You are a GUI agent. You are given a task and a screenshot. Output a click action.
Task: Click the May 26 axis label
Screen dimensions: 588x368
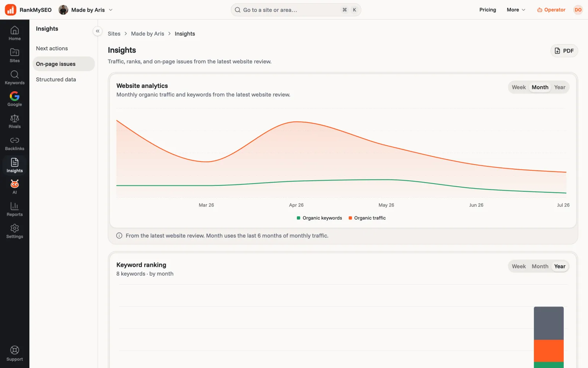(386, 205)
